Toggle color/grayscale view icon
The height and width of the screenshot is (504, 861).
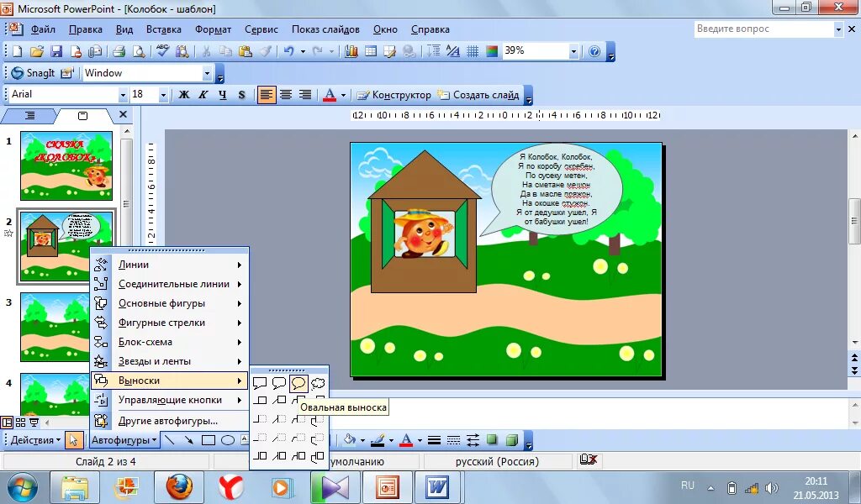click(x=492, y=51)
